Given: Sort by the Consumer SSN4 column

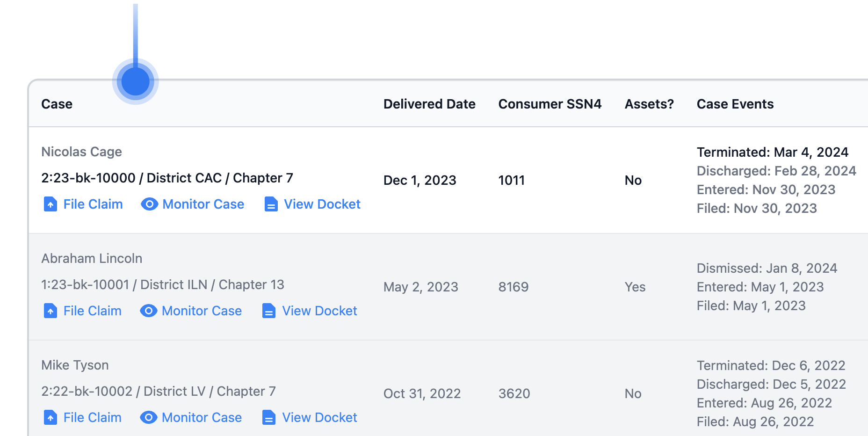Looking at the screenshot, I should pyautogui.click(x=550, y=104).
